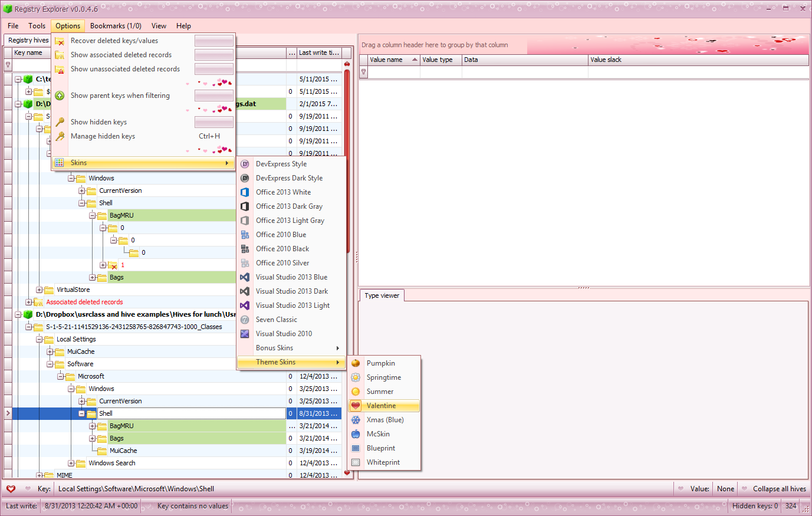Expand the Windows Search key
Image resolution: width=812 pixels, height=516 pixels.
(71, 463)
